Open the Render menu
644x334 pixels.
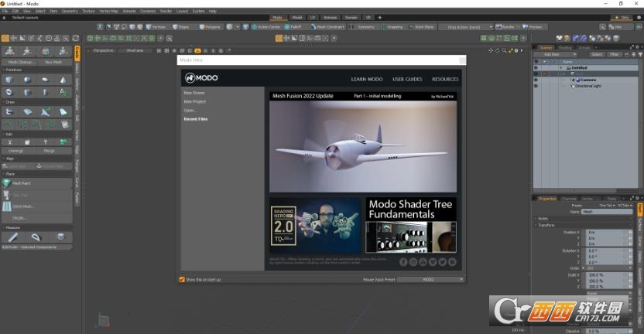point(166,11)
